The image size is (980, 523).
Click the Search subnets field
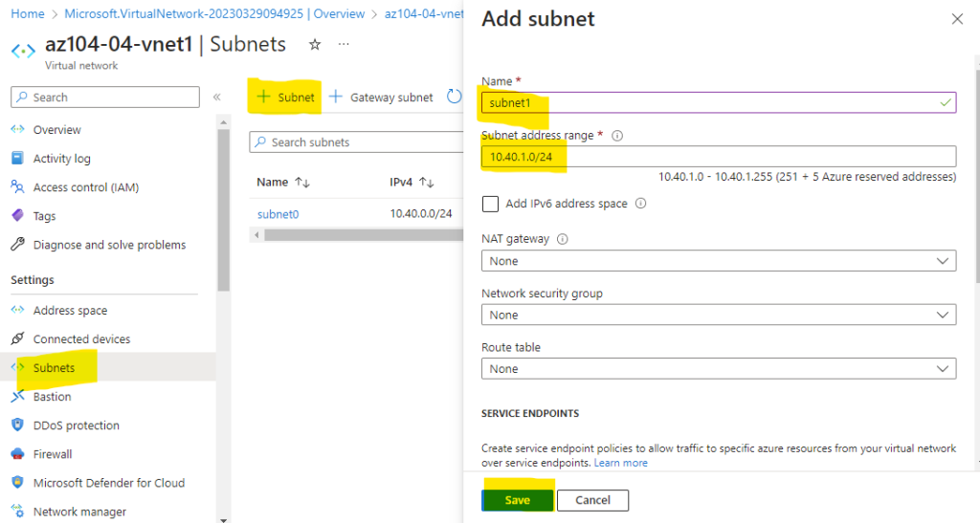(356, 142)
